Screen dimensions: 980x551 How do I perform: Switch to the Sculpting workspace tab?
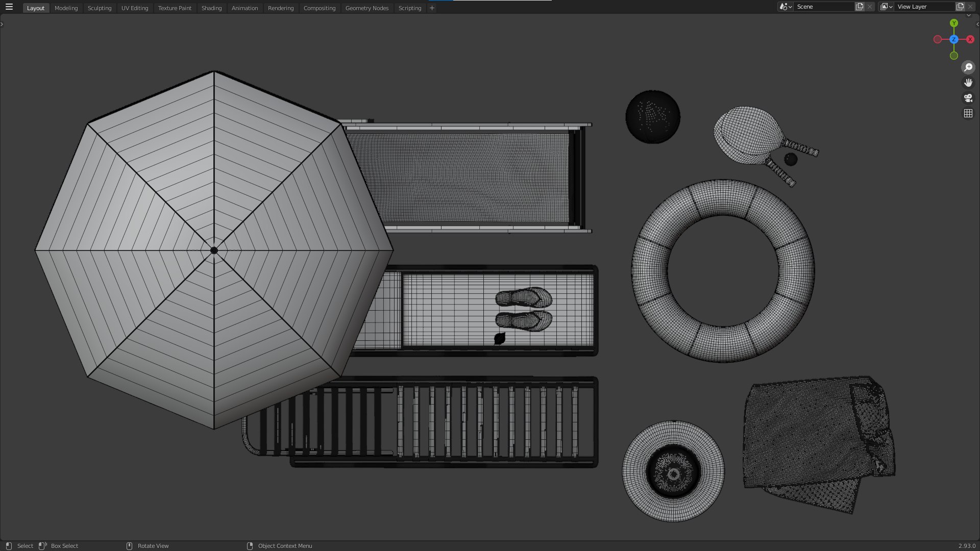coord(99,8)
